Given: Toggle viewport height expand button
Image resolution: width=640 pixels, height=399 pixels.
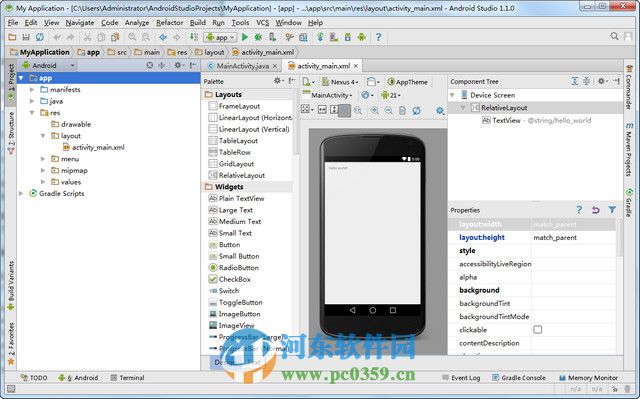Looking at the screenshot, I should [x=334, y=110].
